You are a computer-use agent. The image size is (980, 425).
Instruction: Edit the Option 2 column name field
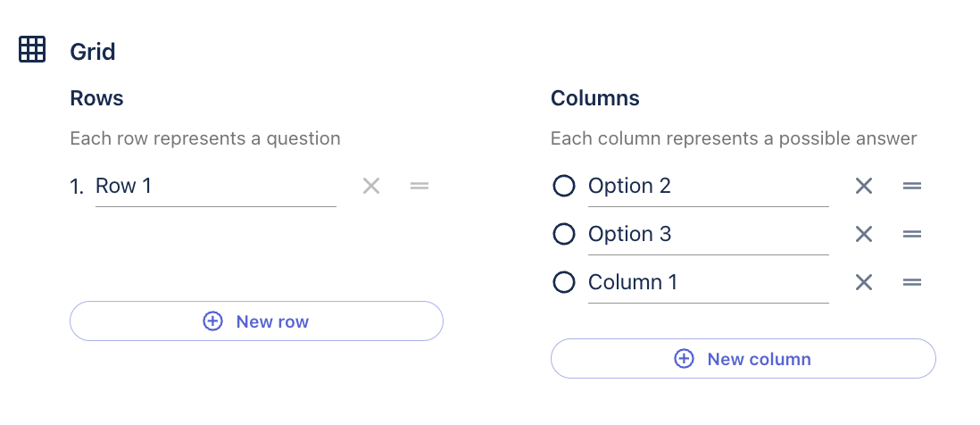tap(707, 186)
